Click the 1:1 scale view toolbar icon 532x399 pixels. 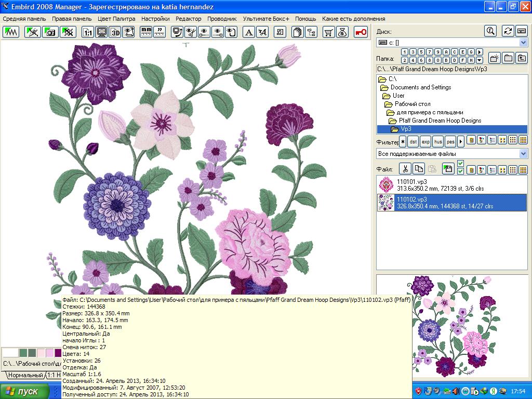point(88,32)
